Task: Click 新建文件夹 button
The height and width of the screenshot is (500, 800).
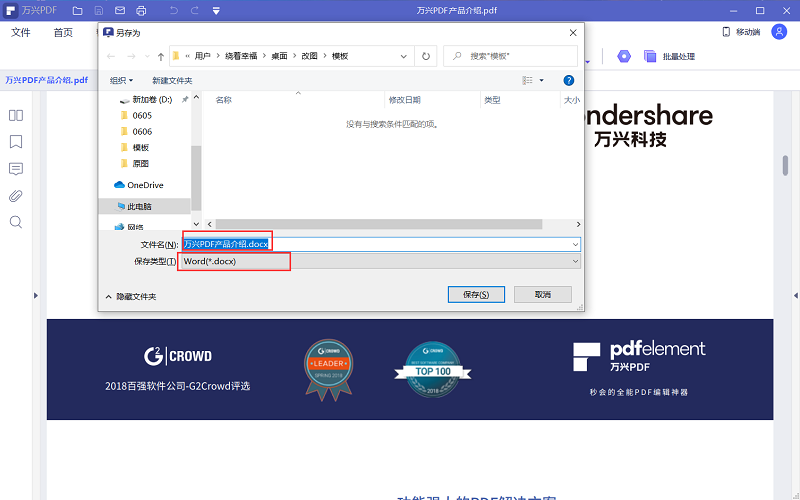Action: (x=172, y=81)
